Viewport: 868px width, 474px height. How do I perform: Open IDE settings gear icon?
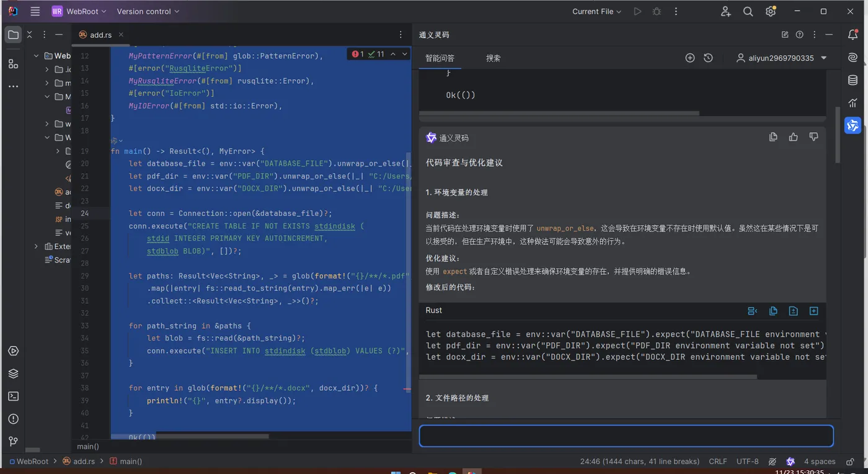tap(771, 11)
